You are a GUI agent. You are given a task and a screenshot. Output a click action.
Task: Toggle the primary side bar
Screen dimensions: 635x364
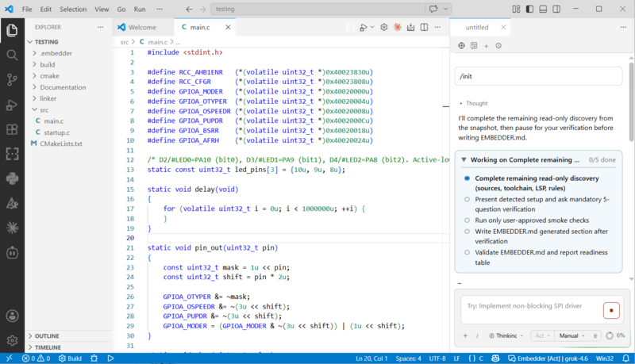(x=529, y=9)
